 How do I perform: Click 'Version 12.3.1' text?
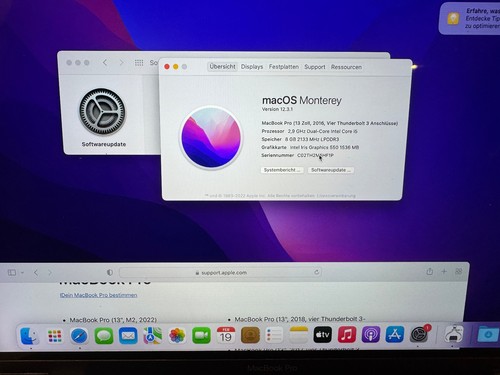(277, 109)
